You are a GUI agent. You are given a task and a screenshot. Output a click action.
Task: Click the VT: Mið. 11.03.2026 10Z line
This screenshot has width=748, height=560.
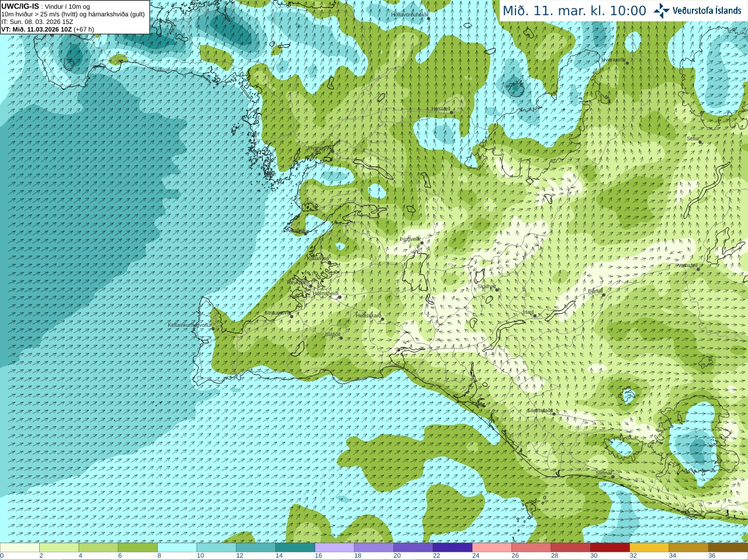[x=47, y=29]
